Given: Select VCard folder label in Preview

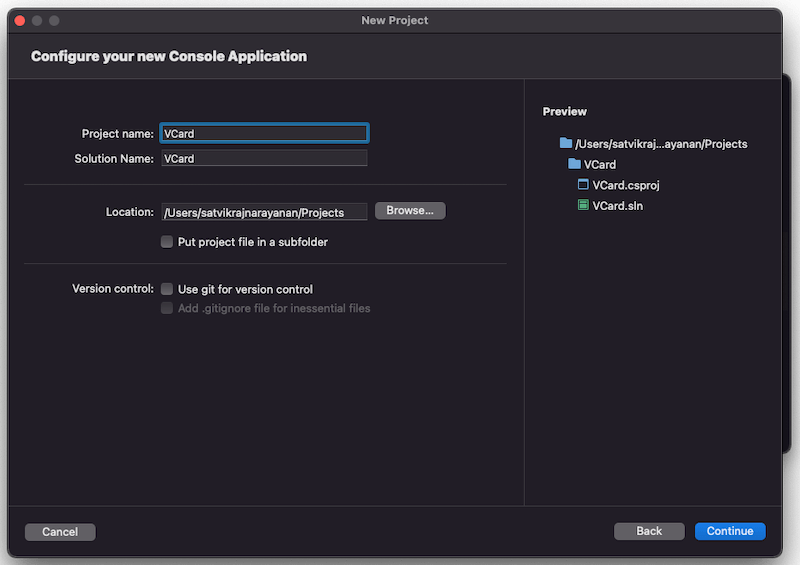Looking at the screenshot, I should (599, 164).
